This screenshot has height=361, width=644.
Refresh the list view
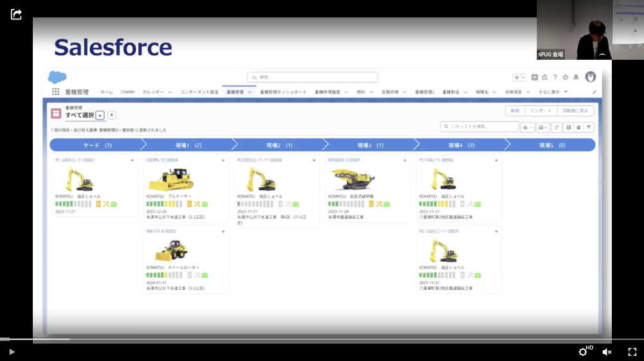click(x=557, y=127)
